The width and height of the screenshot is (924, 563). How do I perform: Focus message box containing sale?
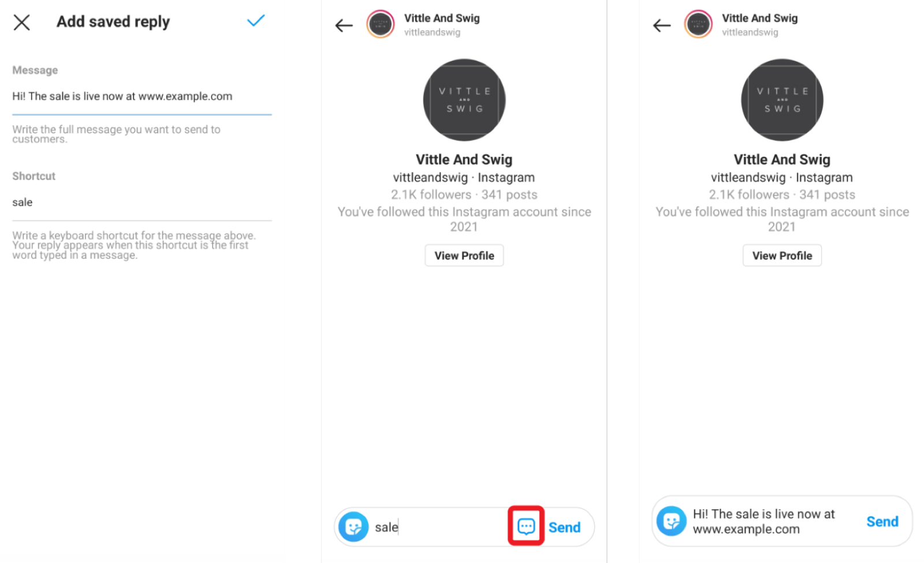tap(439, 527)
